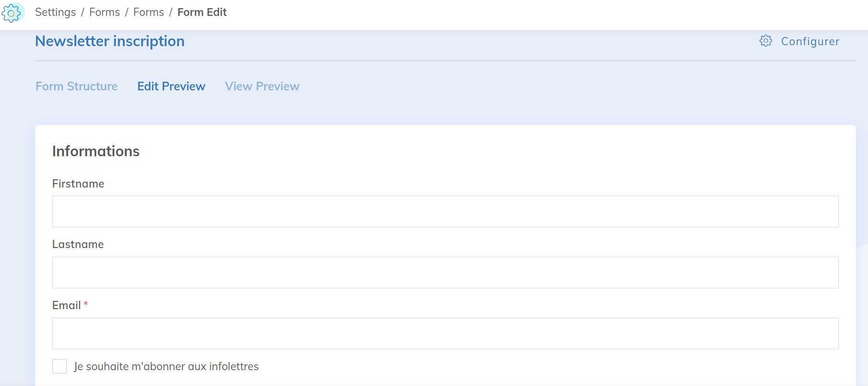This screenshot has width=868, height=386.
Task: Click the Newsletter inscription form title
Action: [109, 41]
